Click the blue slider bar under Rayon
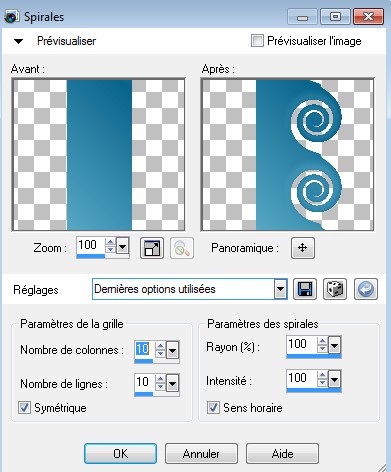Viewport: 391px width, 472px height. click(313, 356)
